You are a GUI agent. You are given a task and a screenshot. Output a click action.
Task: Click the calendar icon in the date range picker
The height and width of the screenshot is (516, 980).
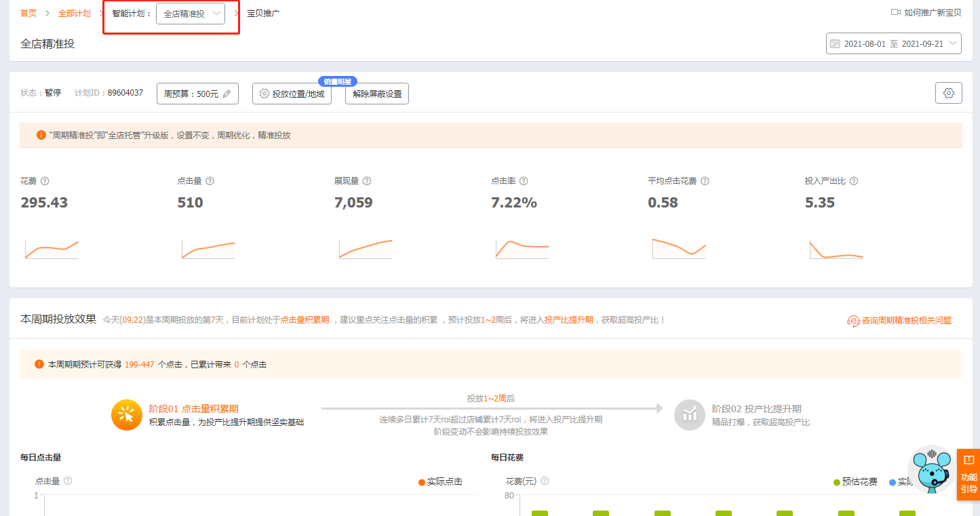[x=836, y=43]
